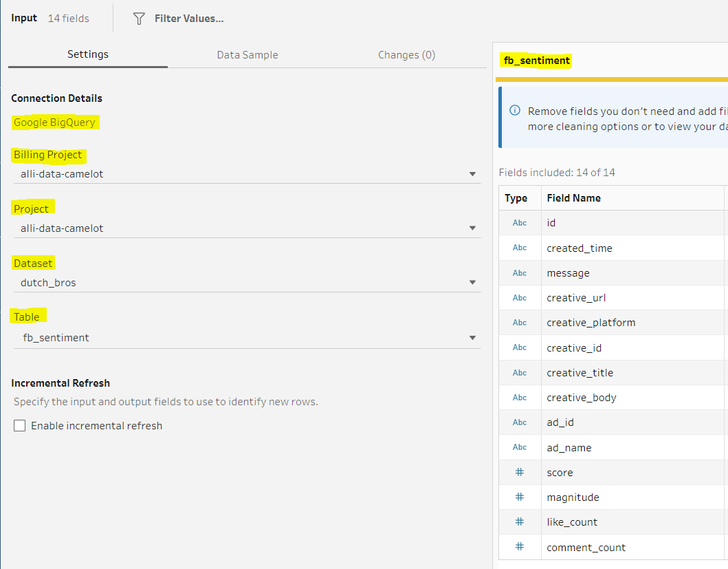Enable the incremental refresh checkbox
Screen dimensions: 728x569
[20, 426]
